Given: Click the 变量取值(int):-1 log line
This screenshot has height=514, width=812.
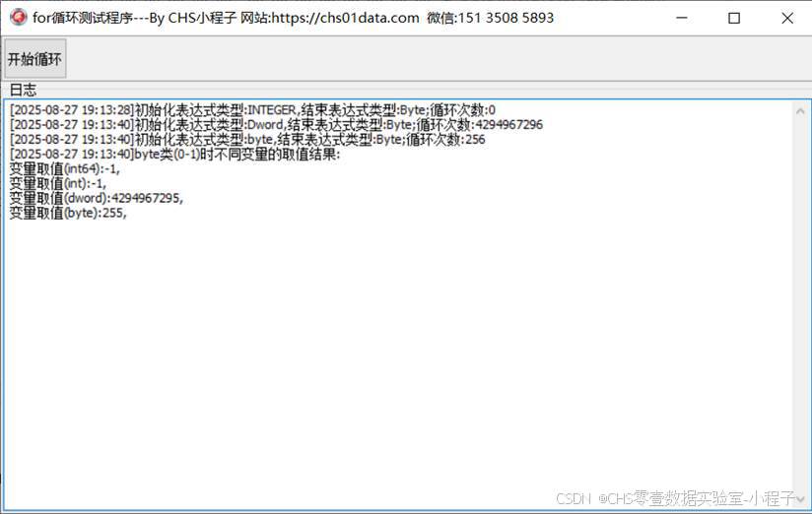Looking at the screenshot, I should point(57,183).
